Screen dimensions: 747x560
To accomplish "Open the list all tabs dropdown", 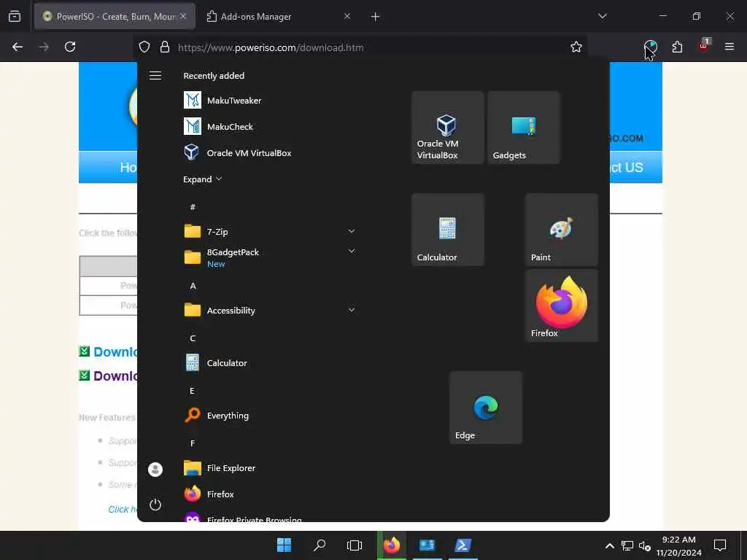I will pyautogui.click(x=602, y=16).
